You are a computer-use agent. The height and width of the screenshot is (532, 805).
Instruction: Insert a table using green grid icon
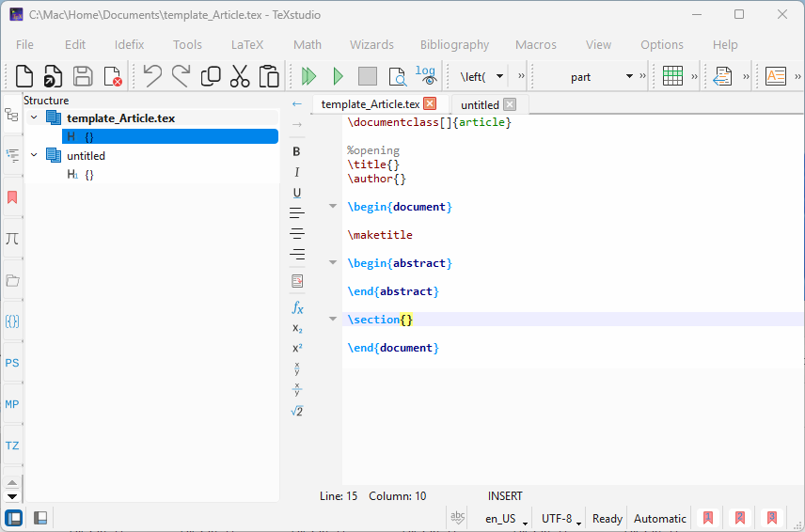tap(672, 76)
